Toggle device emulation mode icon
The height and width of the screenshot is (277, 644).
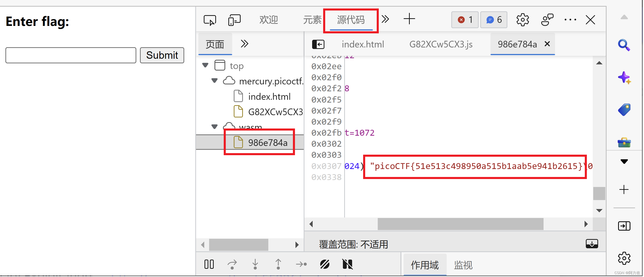pos(234,20)
